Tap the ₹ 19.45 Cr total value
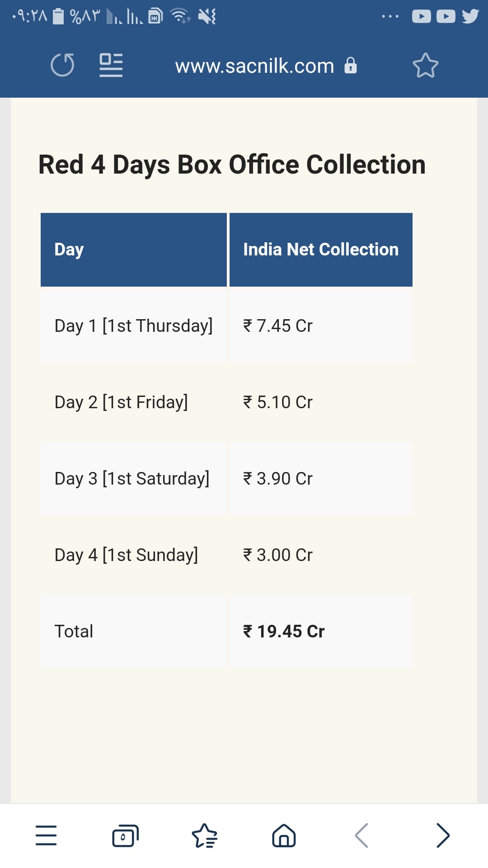 [x=284, y=632]
